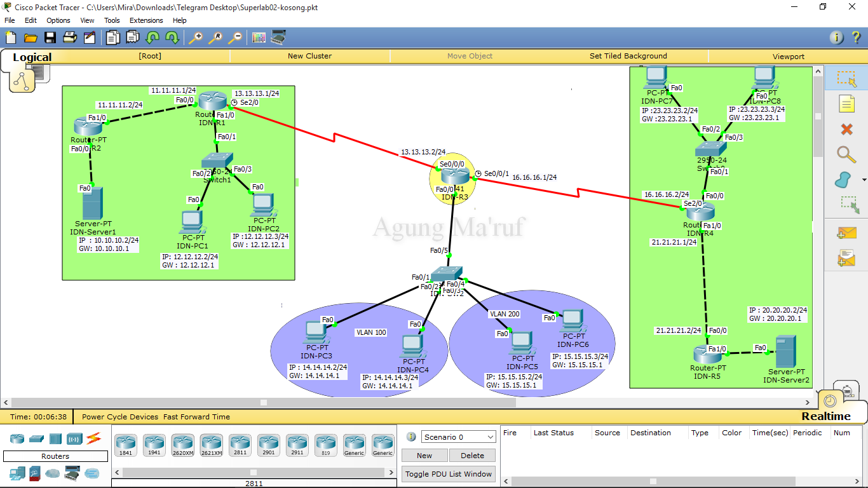The height and width of the screenshot is (488, 868).
Task: Undo the last action
Action: tap(153, 37)
